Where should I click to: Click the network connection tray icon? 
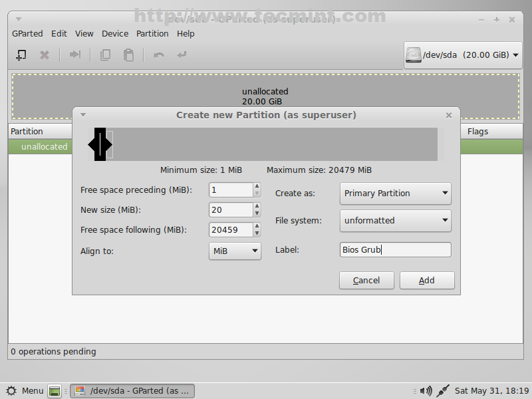[443, 391]
